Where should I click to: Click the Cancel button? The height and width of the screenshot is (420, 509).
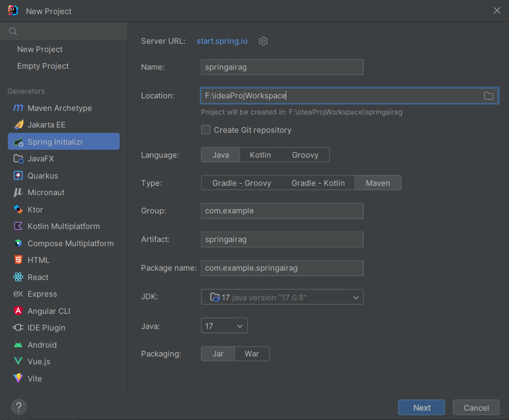click(476, 408)
